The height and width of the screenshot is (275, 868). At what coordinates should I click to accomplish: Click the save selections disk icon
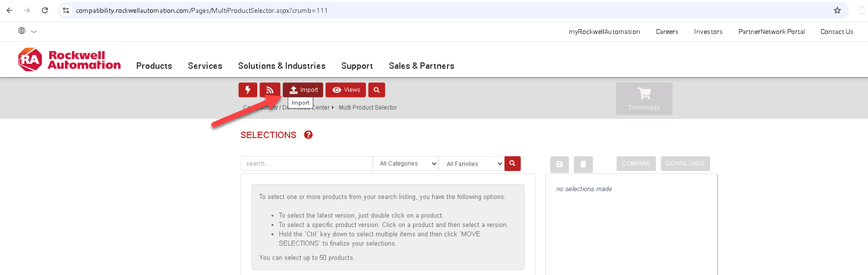559,164
